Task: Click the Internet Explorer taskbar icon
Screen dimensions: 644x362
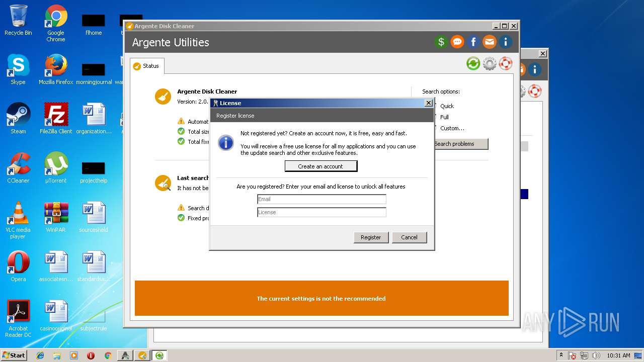Action: tap(40, 355)
